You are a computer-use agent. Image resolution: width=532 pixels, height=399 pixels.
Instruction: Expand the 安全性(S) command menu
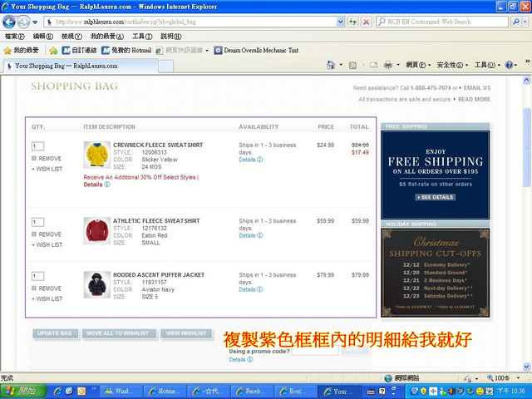click(452, 65)
